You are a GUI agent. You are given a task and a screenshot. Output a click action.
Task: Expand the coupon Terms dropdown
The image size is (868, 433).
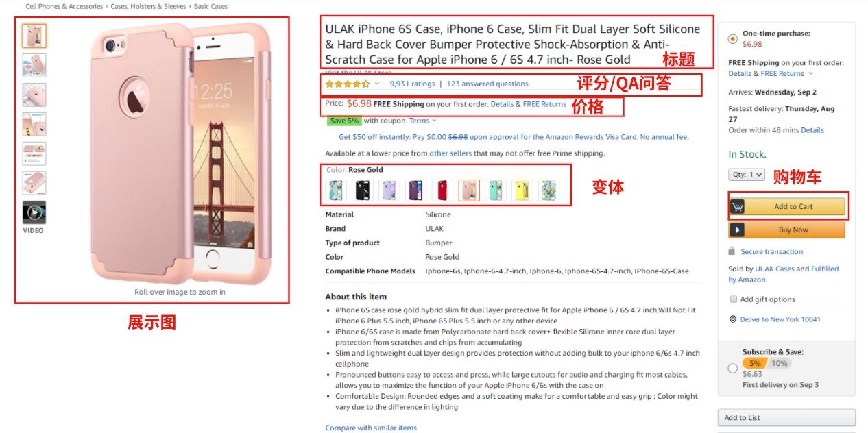[x=422, y=121]
